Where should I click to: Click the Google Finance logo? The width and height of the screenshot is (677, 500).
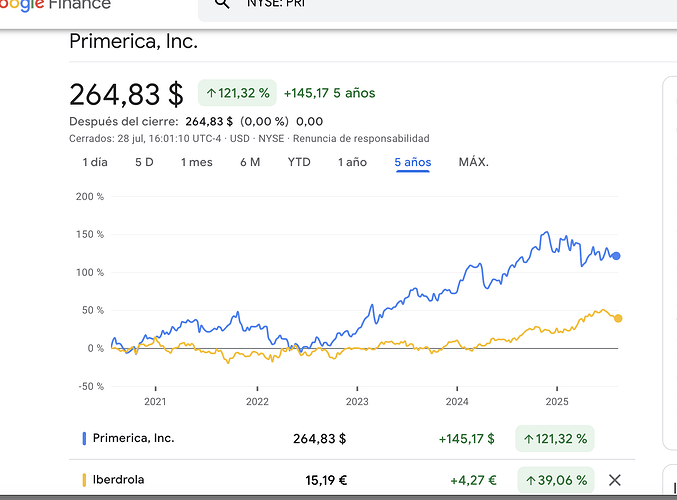[55, 5]
